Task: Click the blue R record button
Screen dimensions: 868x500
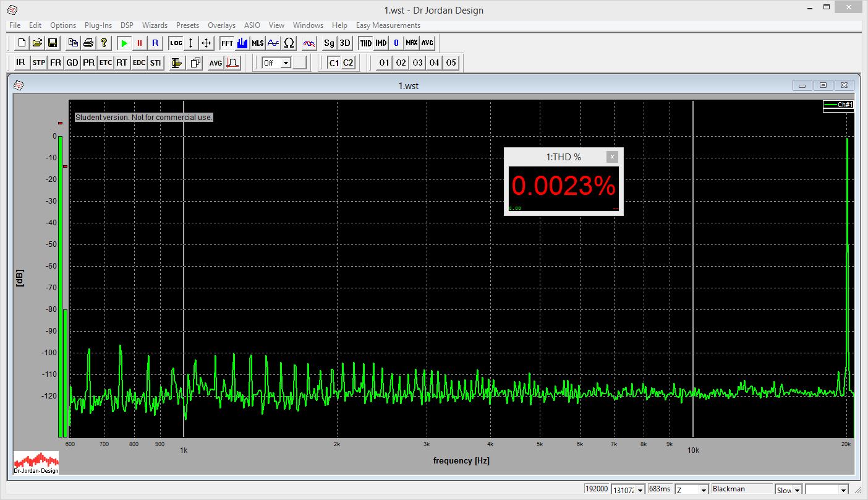Action: [155, 43]
